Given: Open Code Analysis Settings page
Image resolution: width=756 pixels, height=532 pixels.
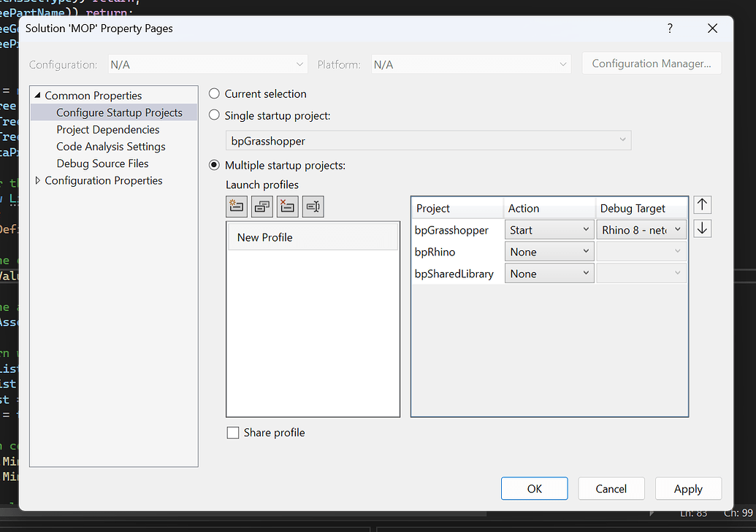Looking at the screenshot, I should click(110, 146).
